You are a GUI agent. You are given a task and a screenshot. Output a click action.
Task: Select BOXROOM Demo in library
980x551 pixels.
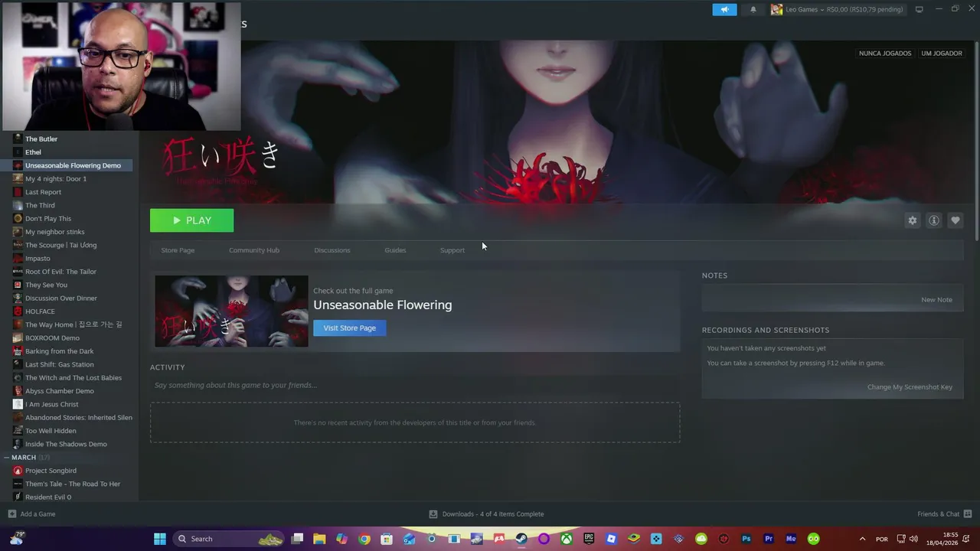[x=52, y=338]
